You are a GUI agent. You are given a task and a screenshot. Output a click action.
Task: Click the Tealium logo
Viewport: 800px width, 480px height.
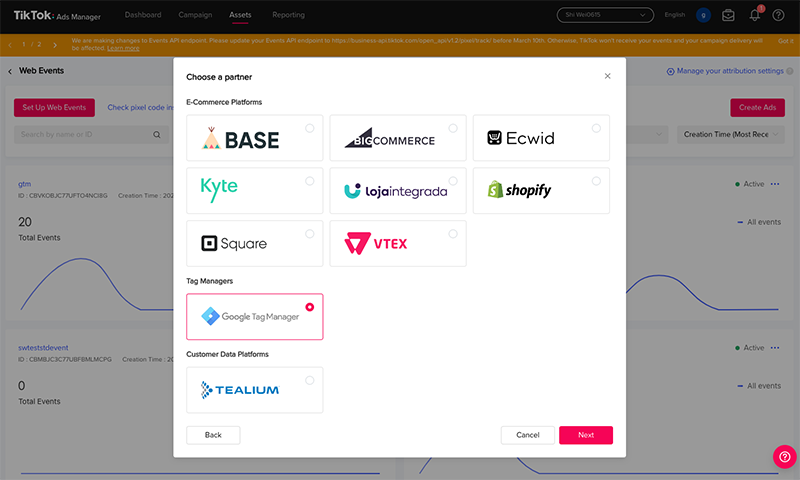click(x=240, y=390)
